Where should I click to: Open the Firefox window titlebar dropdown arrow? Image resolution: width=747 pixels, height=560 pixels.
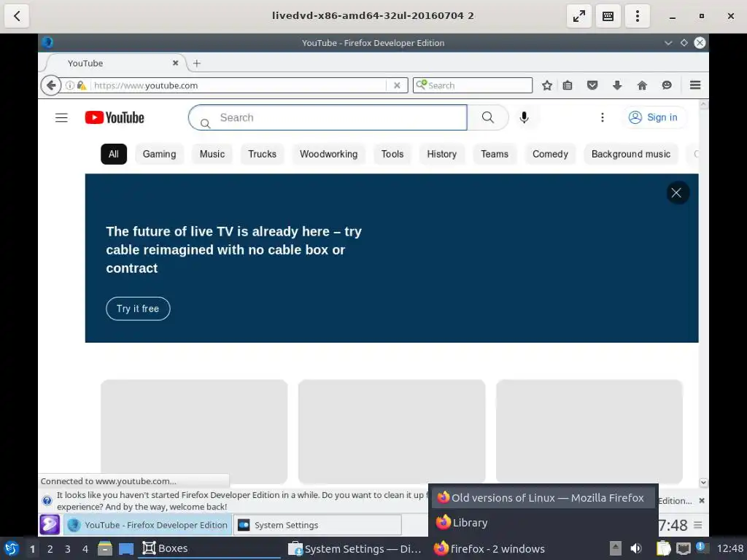[668, 43]
